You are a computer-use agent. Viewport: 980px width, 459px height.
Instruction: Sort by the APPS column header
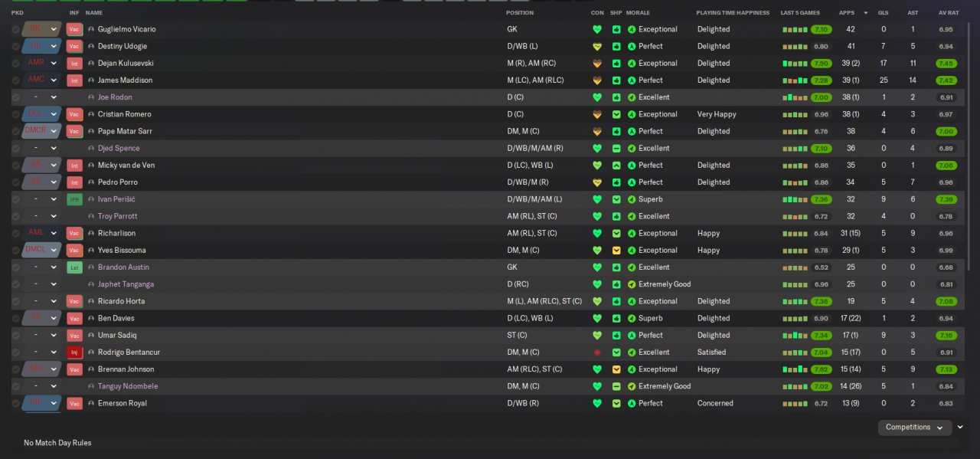point(847,13)
